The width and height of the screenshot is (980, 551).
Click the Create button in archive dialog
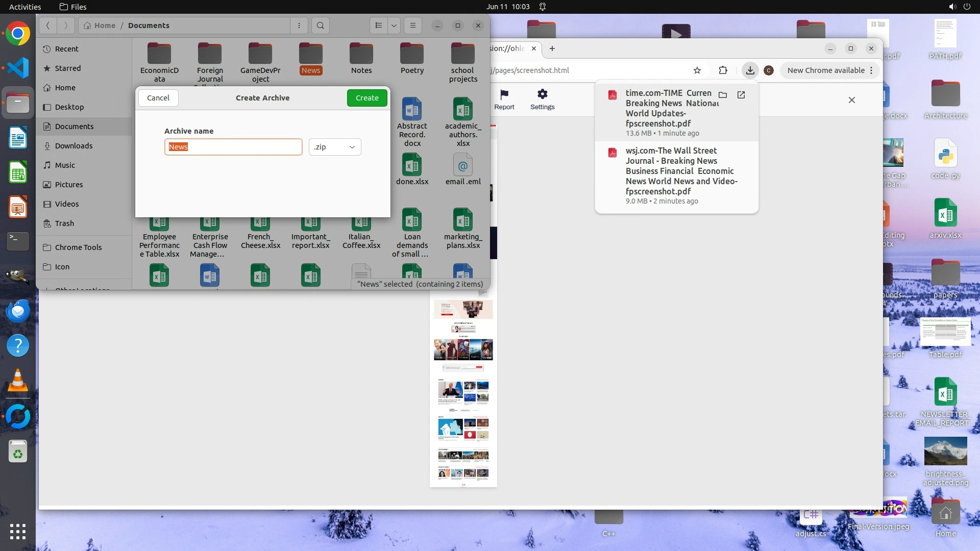(366, 98)
